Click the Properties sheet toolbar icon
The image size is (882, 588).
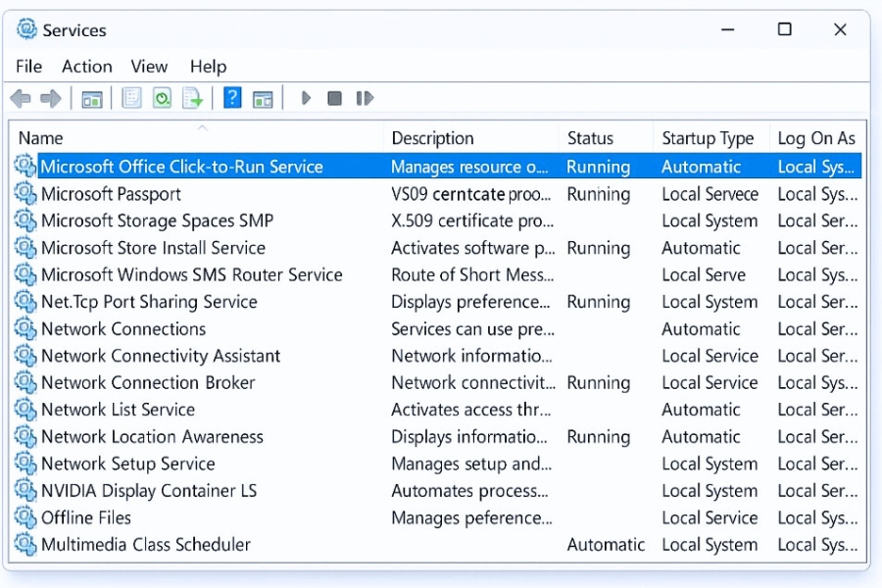click(x=131, y=98)
